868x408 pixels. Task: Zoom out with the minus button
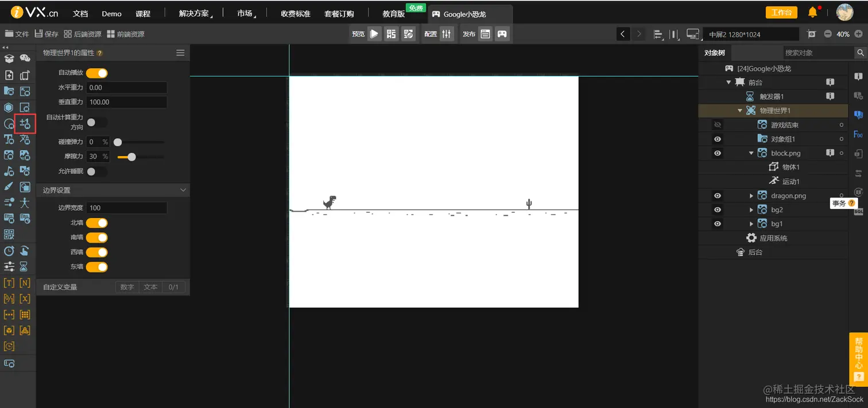[828, 34]
